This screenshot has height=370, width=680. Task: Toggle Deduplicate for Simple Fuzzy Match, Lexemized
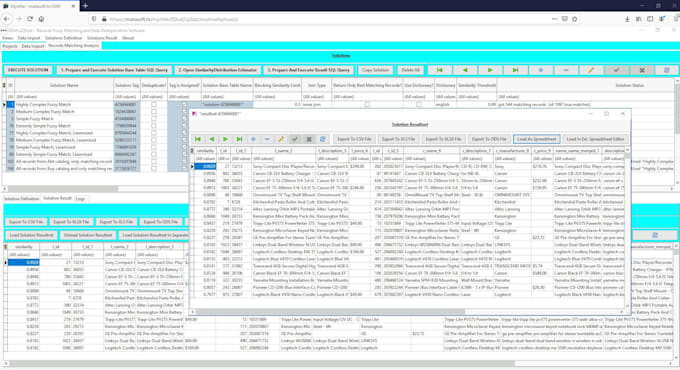point(154,147)
